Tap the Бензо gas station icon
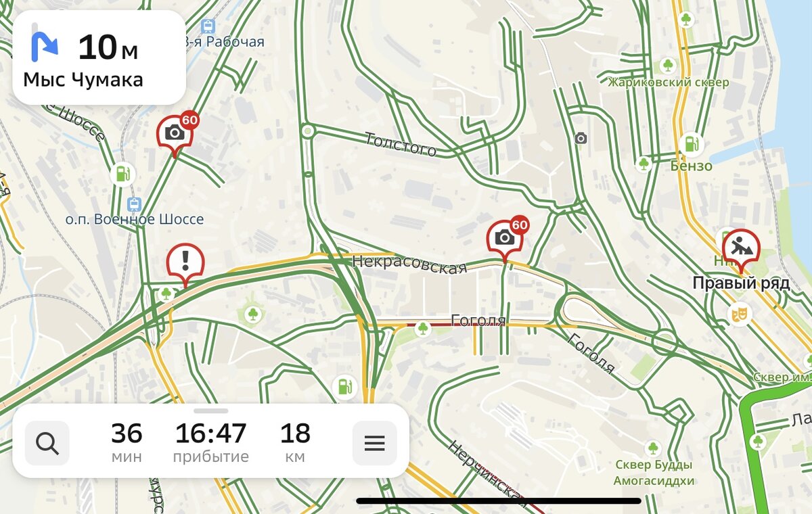 click(x=691, y=143)
